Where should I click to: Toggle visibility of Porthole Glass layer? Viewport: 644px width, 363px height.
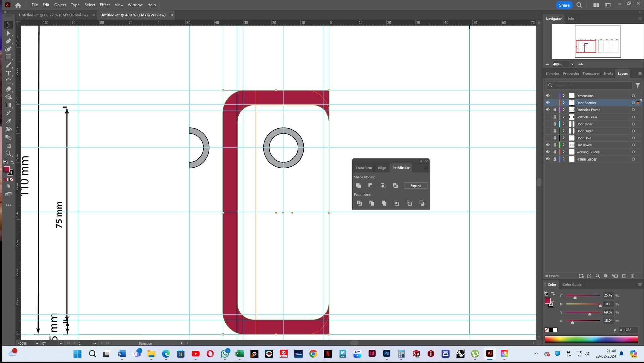548,117
